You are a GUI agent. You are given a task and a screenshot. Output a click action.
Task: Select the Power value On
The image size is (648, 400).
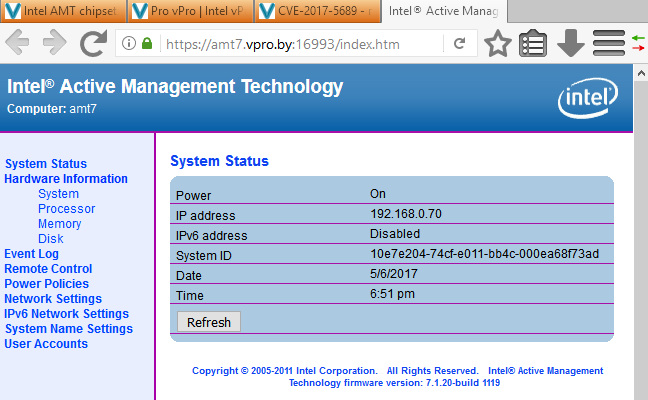click(x=378, y=193)
